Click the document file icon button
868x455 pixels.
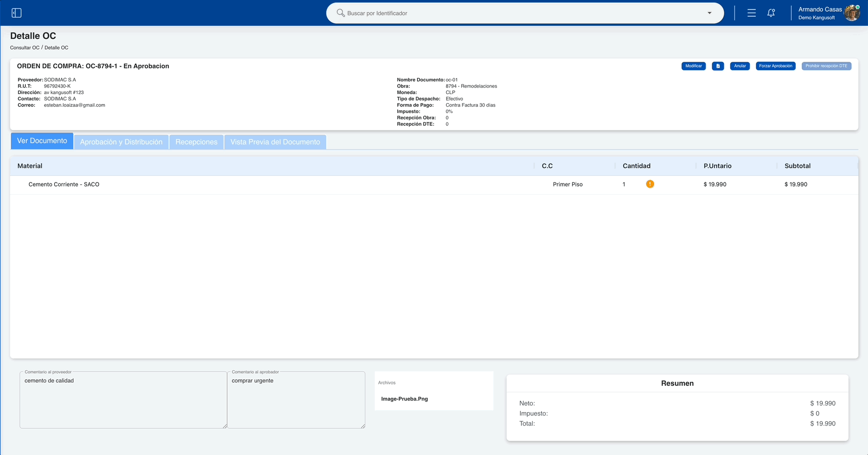718,66
